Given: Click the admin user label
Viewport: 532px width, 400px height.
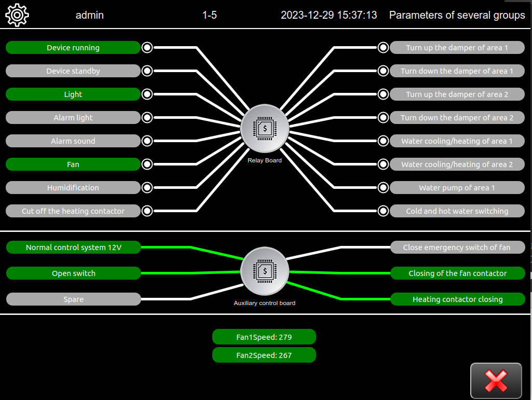Looking at the screenshot, I should 90,15.
